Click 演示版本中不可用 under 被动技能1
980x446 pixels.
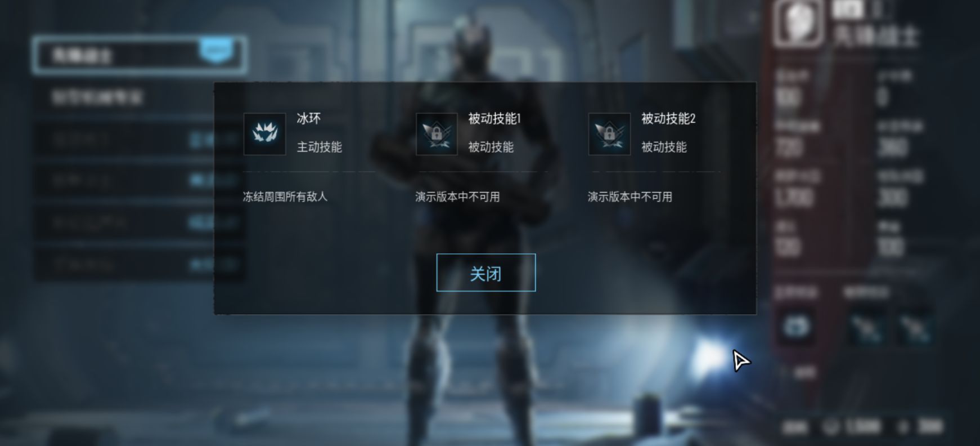coord(457,197)
